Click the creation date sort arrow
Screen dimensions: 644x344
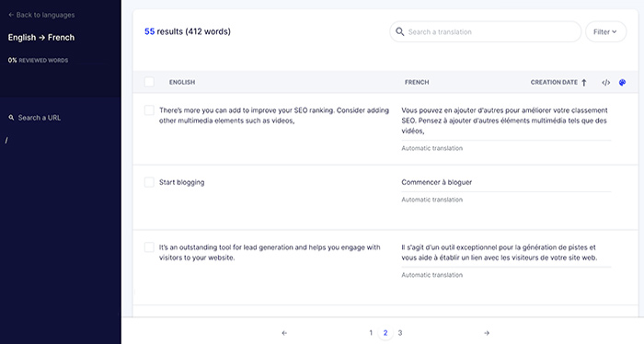[584, 83]
